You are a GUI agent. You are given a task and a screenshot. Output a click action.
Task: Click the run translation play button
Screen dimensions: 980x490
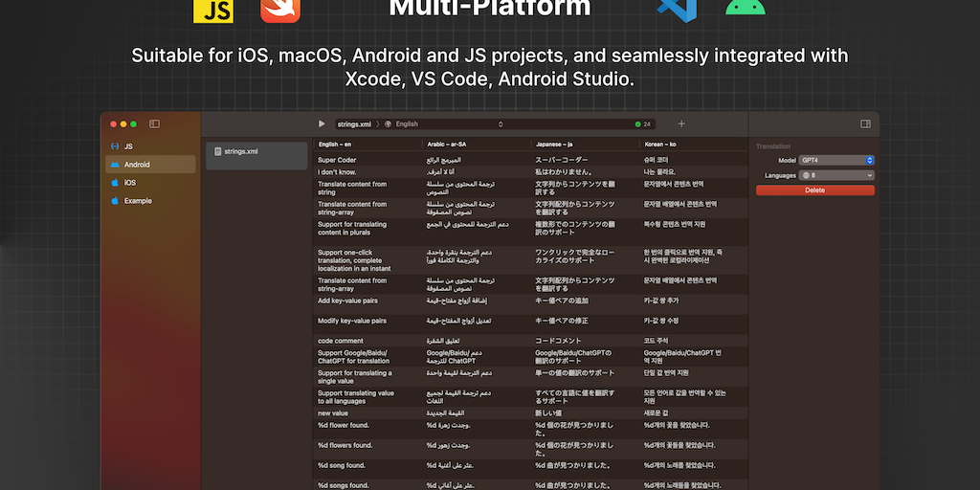(322, 124)
